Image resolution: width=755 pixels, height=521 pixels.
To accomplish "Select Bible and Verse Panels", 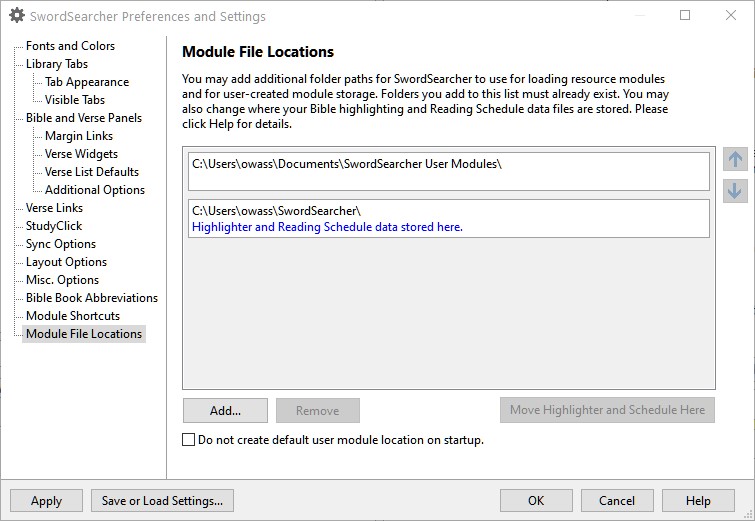I will pyautogui.click(x=84, y=117).
